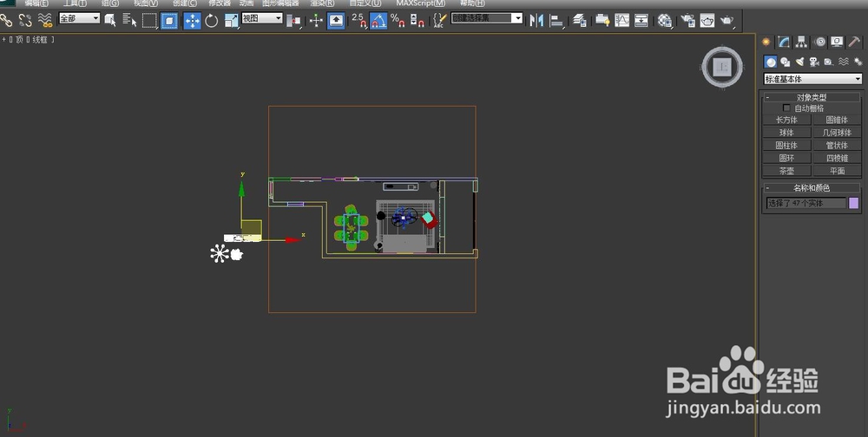The width and height of the screenshot is (868, 437).
Task: Open Edit Named Selection Sets
Action: coord(439,21)
